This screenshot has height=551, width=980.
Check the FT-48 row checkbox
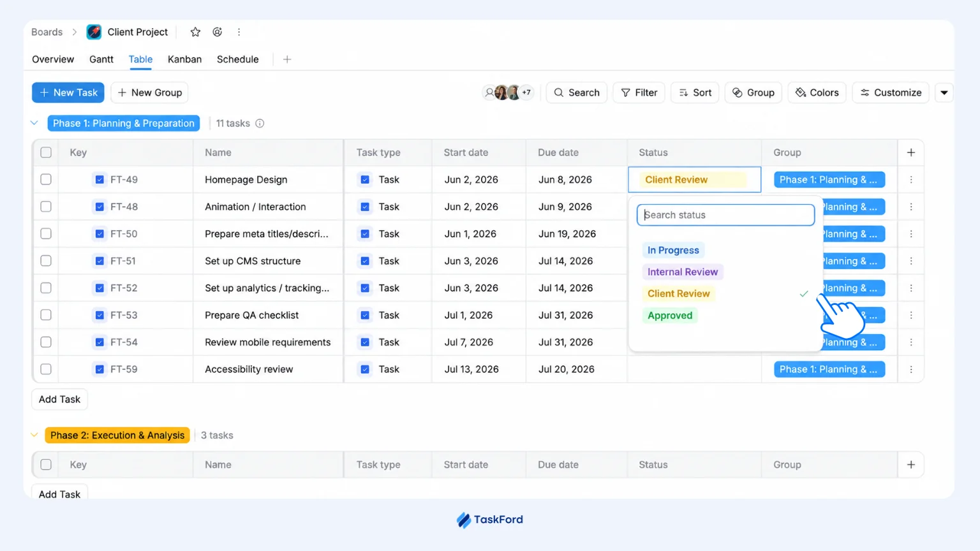click(46, 207)
